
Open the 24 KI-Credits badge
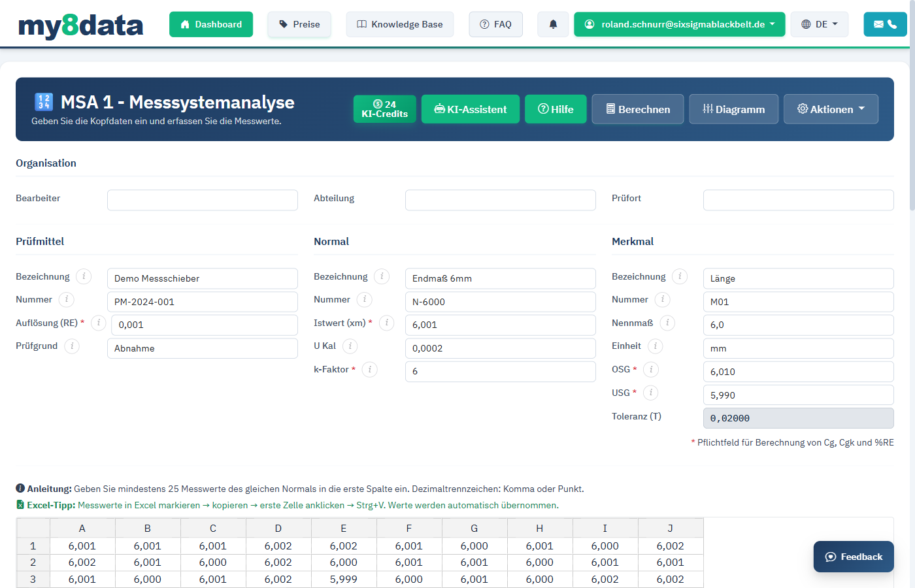(385, 109)
